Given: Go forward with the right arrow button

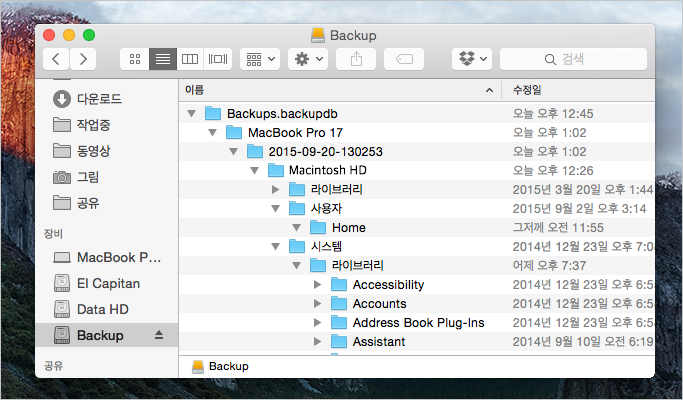Looking at the screenshot, I should (x=83, y=59).
